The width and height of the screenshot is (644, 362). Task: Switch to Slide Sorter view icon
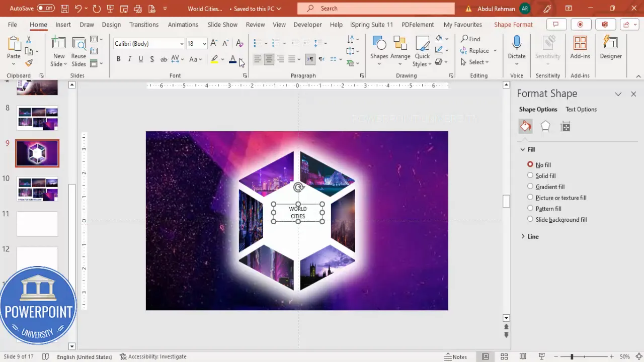tap(504, 356)
